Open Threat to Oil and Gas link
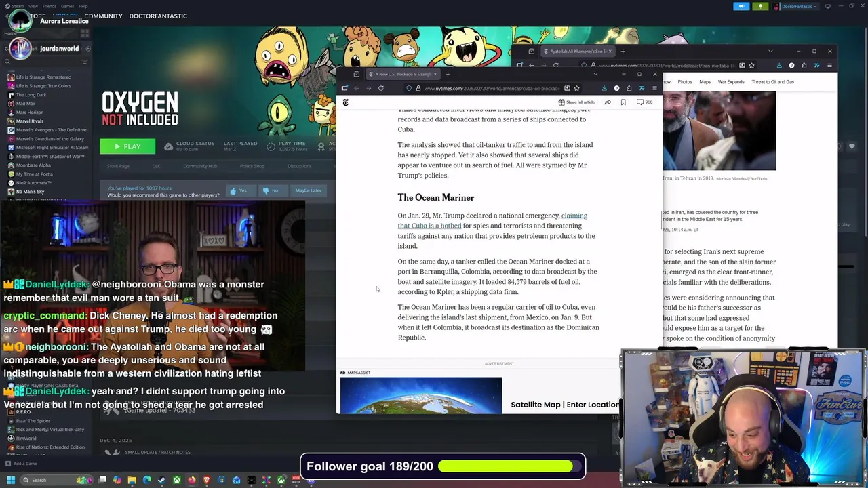This screenshot has width=868, height=488. click(772, 82)
